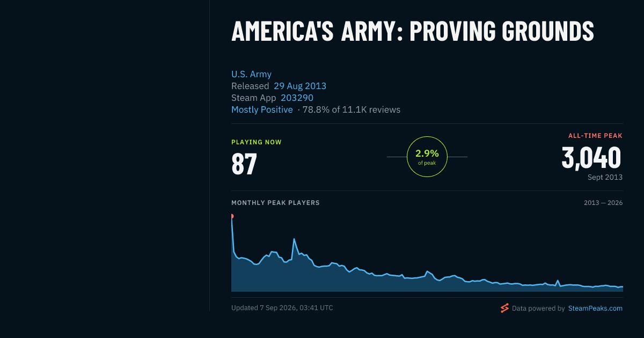This screenshot has width=644, height=338.
Task: Open Steam App ID 203290
Action: [297, 98]
